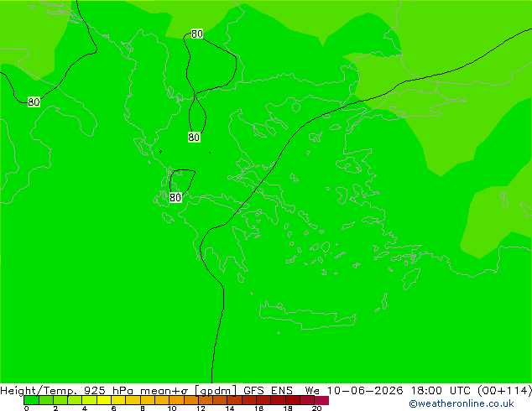Click the '925 hPa' level text
Viewport: 532px width, 411px height.
click(x=108, y=391)
